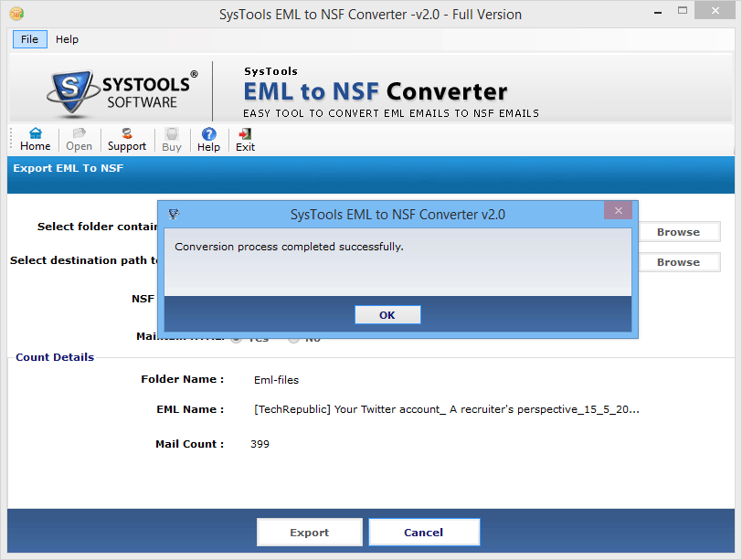Click the 'Eml-files' folder name value
The image size is (742, 560).
[x=276, y=380]
